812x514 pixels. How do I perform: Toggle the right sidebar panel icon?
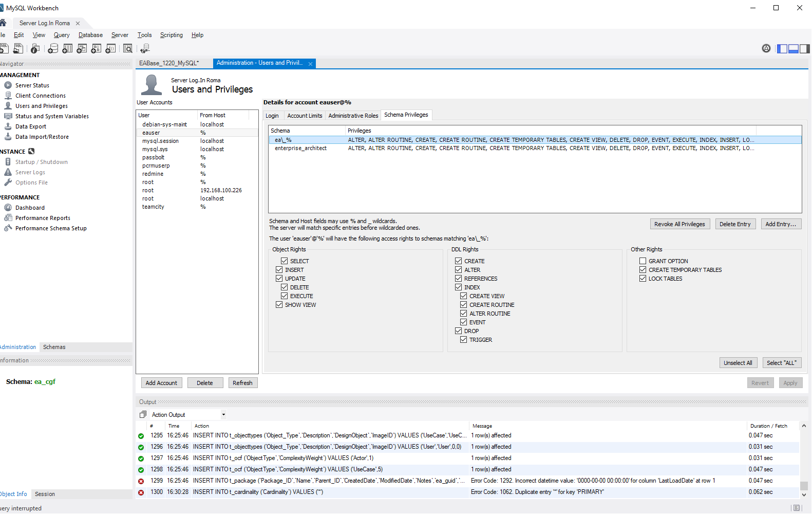coord(805,49)
